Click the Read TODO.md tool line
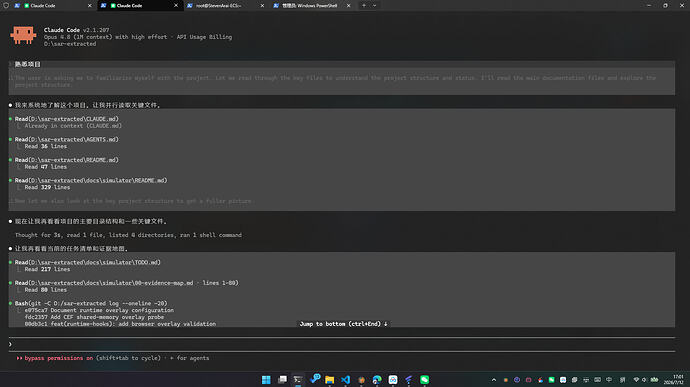The image size is (690, 387). click(x=88, y=262)
